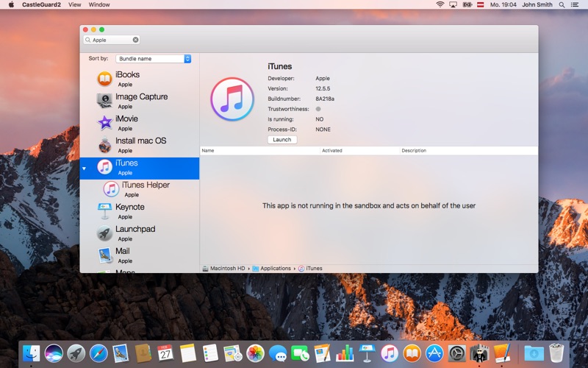Select the Image Capture row text

coord(141,96)
